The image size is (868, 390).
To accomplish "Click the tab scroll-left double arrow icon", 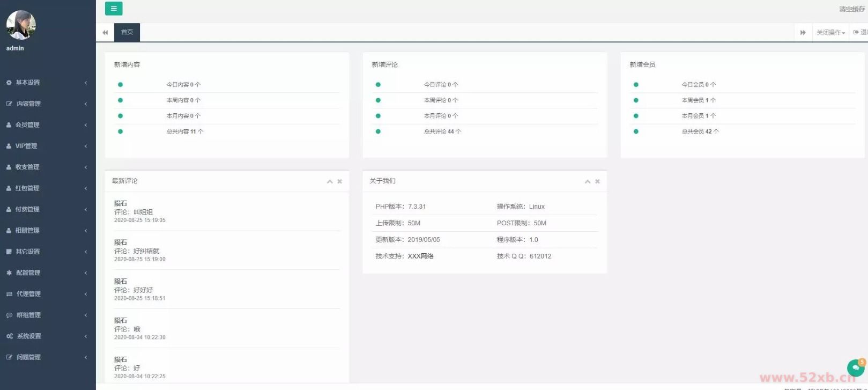I will coord(105,33).
